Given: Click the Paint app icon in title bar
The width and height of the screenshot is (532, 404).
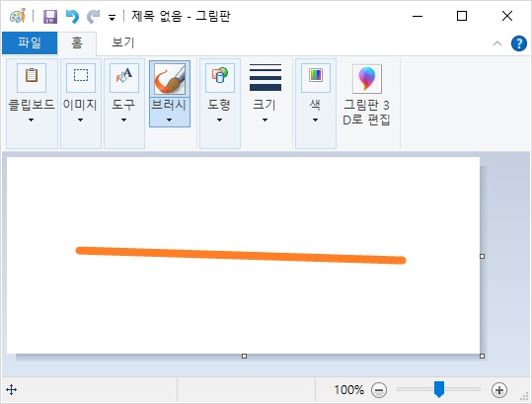Looking at the screenshot, I should pyautogui.click(x=18, y=16).
